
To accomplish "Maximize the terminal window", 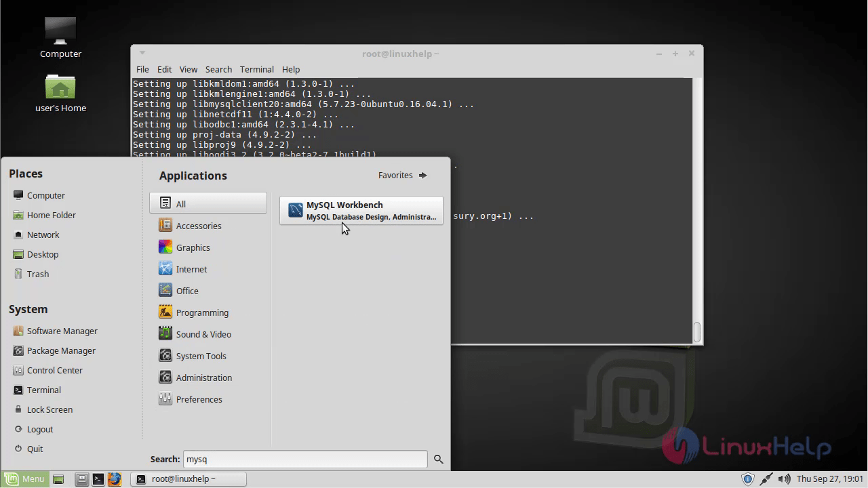I will (x=675, y=54).
